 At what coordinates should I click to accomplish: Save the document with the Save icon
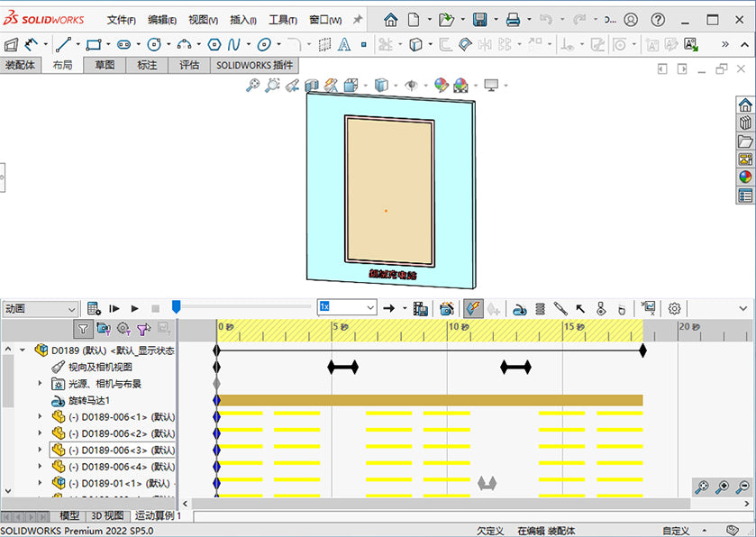pos(479,20)
